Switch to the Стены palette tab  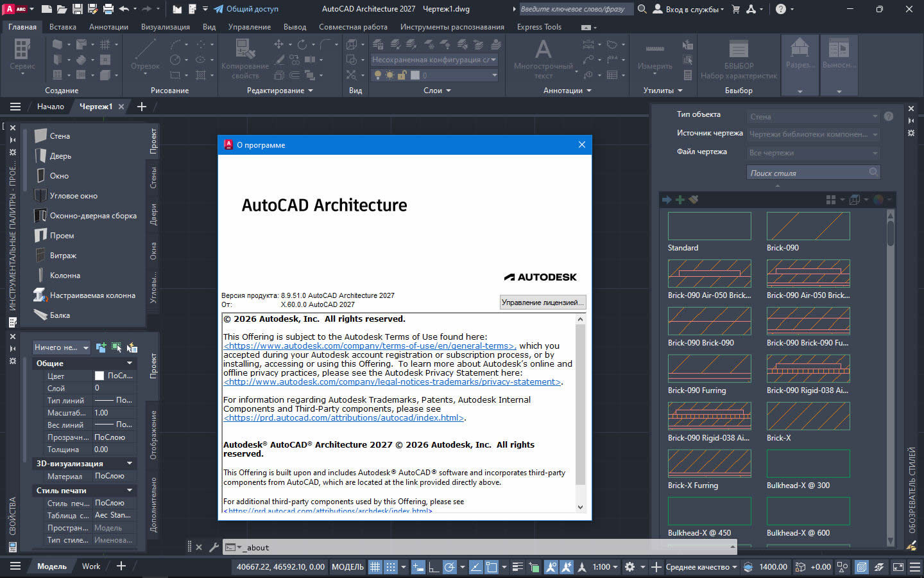pos(153,178)
